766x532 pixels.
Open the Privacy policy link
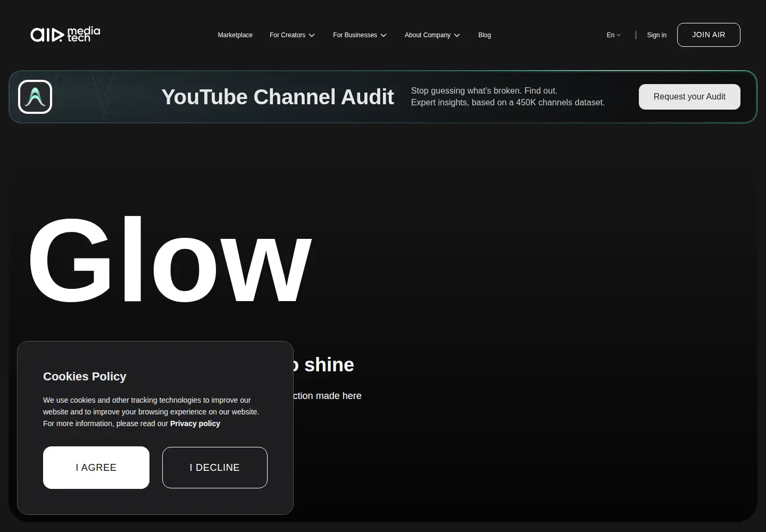coord(195,423)
